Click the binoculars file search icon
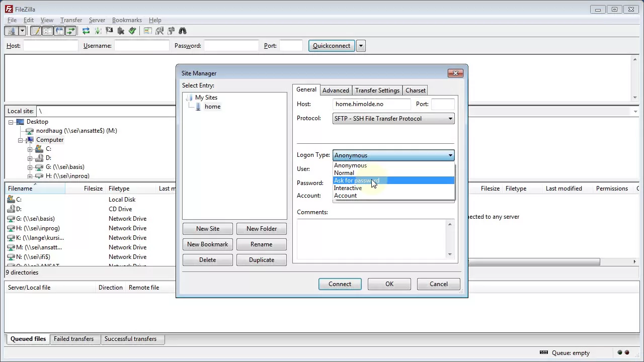Screen dimensions: 644x362 coord(183,31)
